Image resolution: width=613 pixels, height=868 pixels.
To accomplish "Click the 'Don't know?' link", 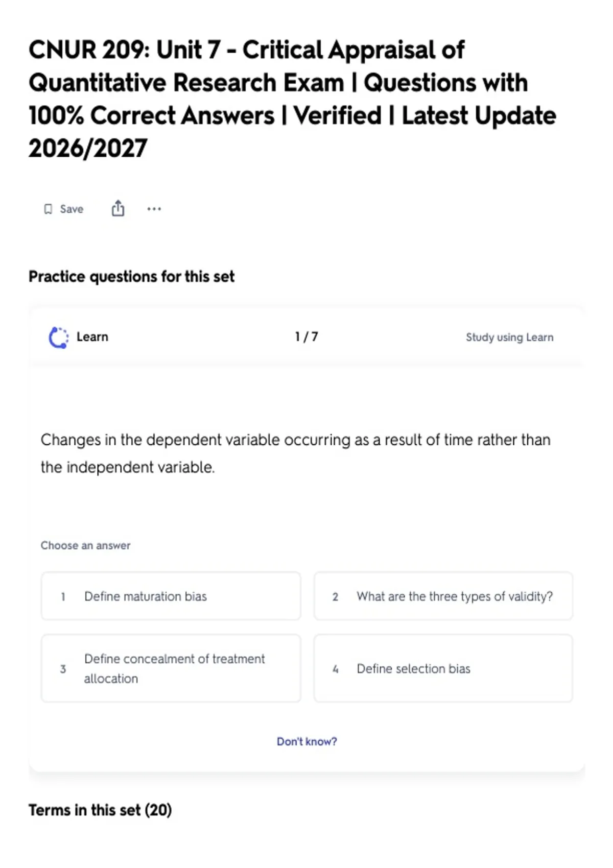I will (307, 741).
